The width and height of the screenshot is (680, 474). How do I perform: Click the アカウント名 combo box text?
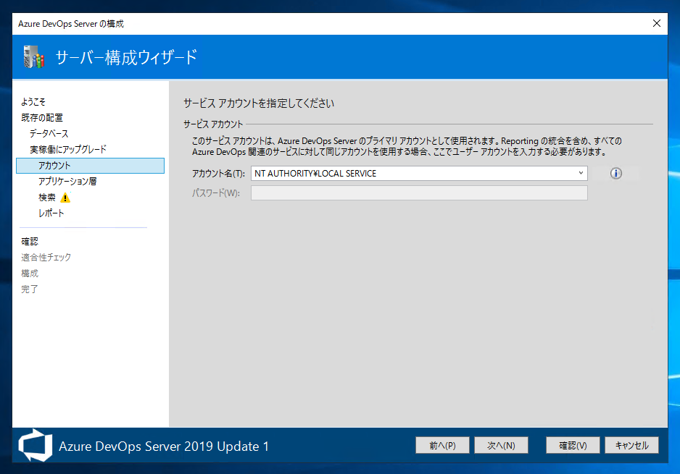(x=315, y=173)
